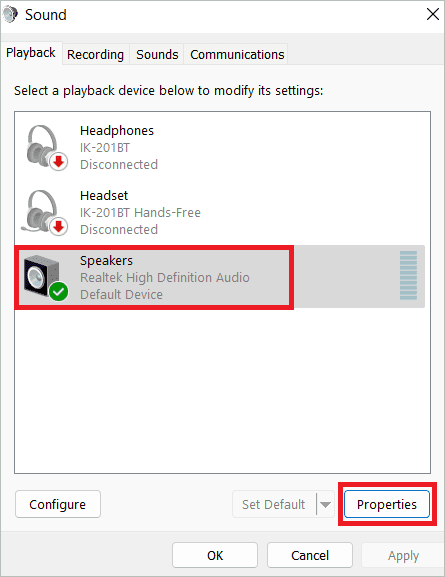Viewport: 445px width, 577px height.
Task: Click the red disconnected arrow on Headset
Action: (x=59, y=226)
